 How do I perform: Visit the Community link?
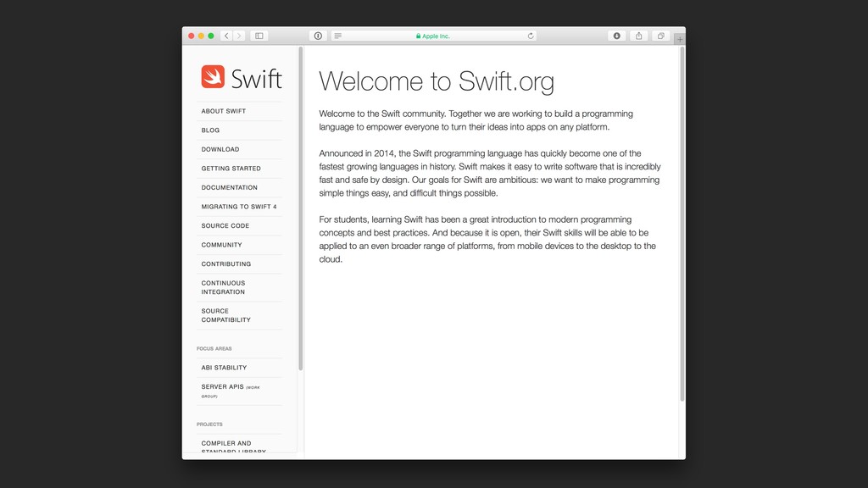click(x=221, y=245)
